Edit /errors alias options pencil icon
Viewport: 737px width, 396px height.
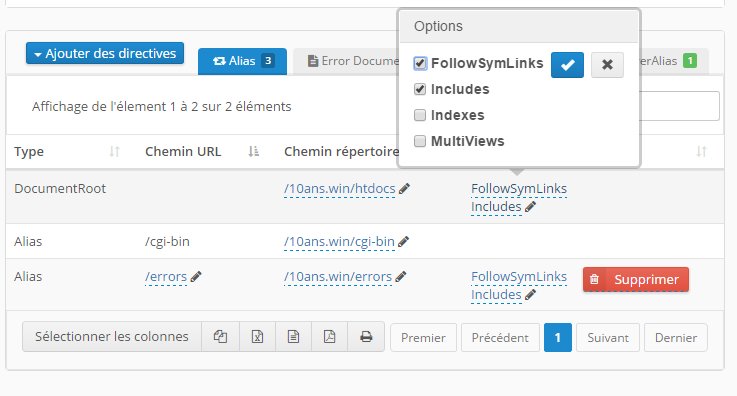coord(530,295)
